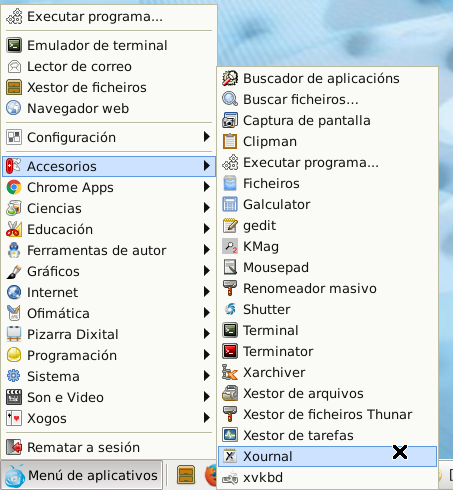Screen dimensions: 453x490
Task: Expand the Gráficos submenu arrow
Action: pyautogui.click(x=207, y=271)
